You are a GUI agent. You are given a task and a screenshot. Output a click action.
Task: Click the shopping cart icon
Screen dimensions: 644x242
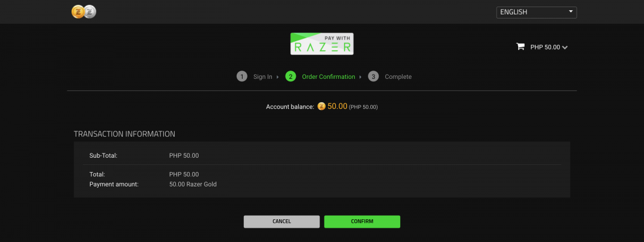[521, 47]
